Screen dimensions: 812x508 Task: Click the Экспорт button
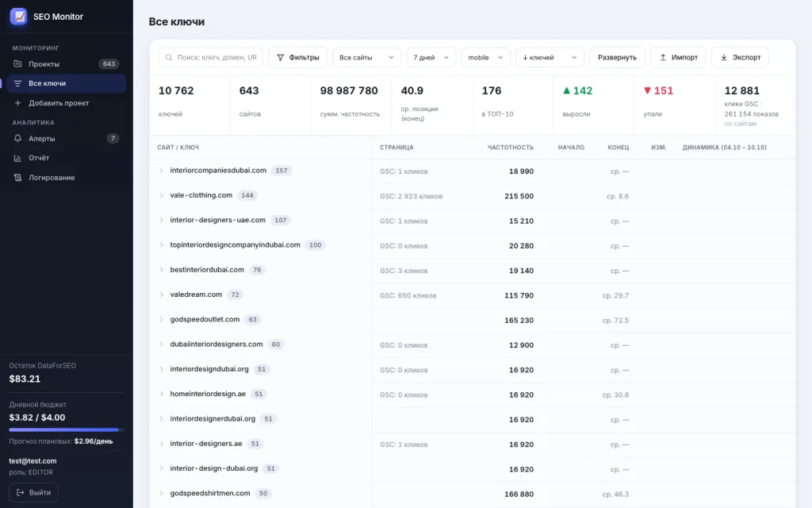coord(740,57)
